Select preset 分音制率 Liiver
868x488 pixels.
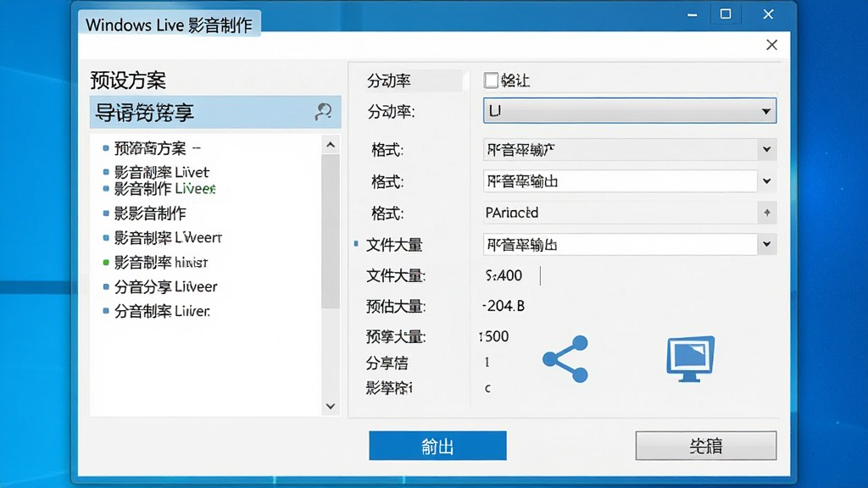(156, 311)
